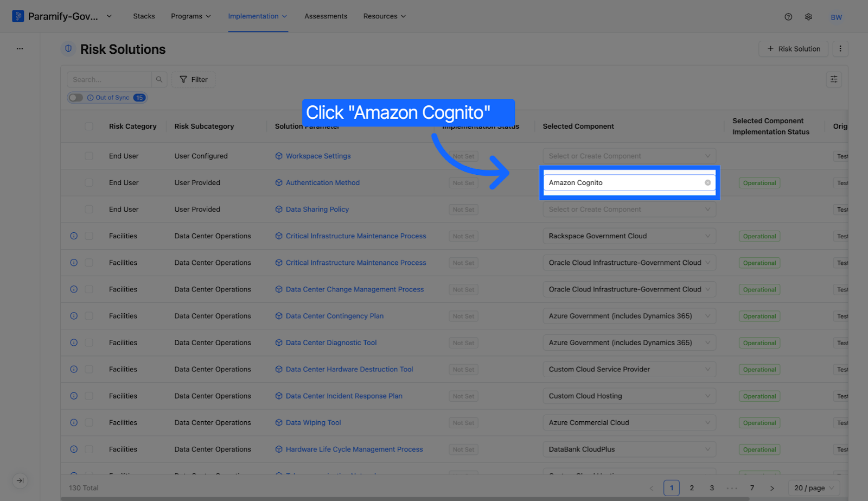The image size is (868, 501).
Task: Click info icon for Data Center Hardware Destruction row
Action: click(74, 369)
